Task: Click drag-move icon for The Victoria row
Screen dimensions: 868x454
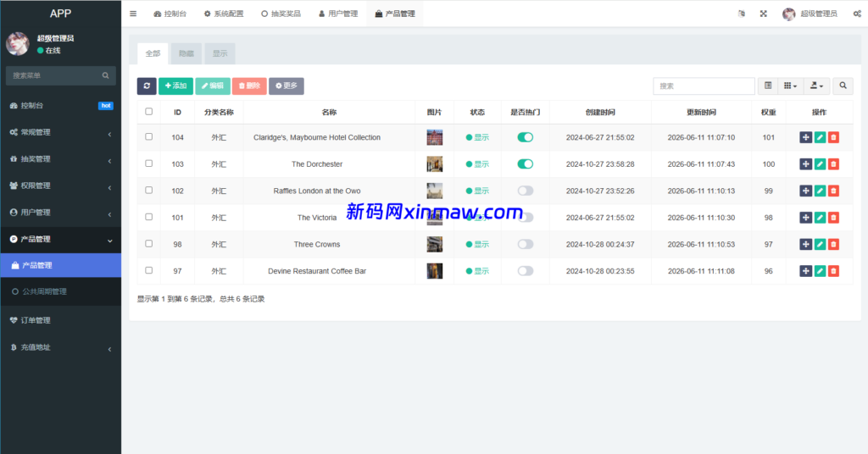Action: pyautogui.click(x=805, y=218)
